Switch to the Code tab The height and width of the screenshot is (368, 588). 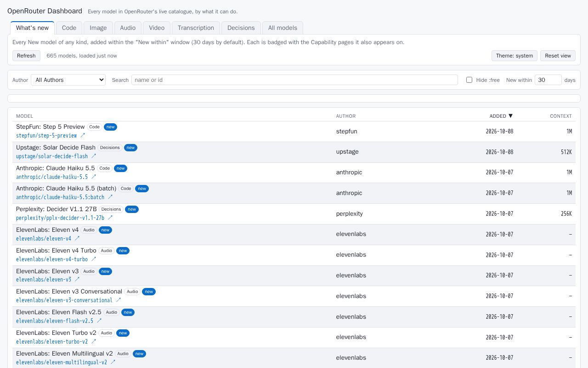pos(69,28)
